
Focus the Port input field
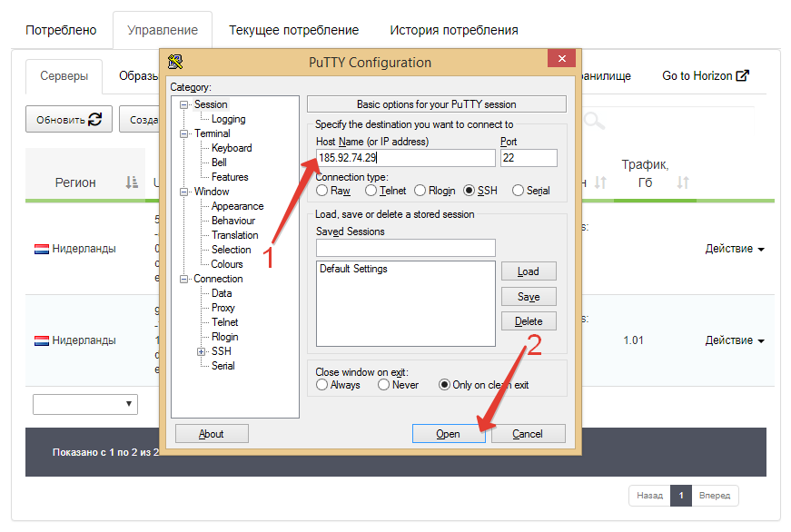click(x=529, y=158)
